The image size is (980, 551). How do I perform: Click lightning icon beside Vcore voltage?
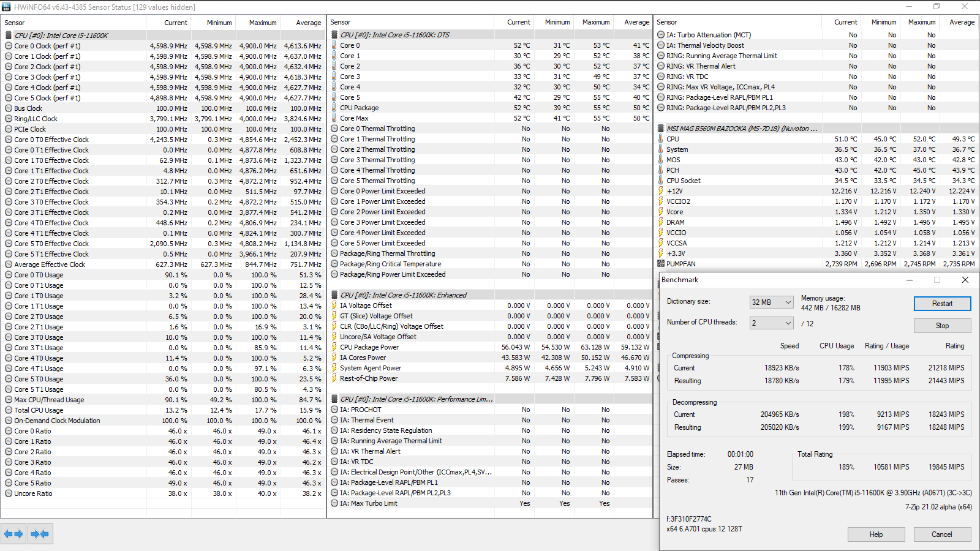coord(661,212)
